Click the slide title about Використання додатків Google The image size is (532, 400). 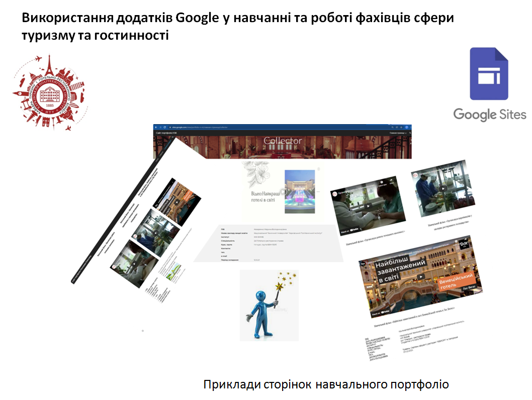point(237,26)
